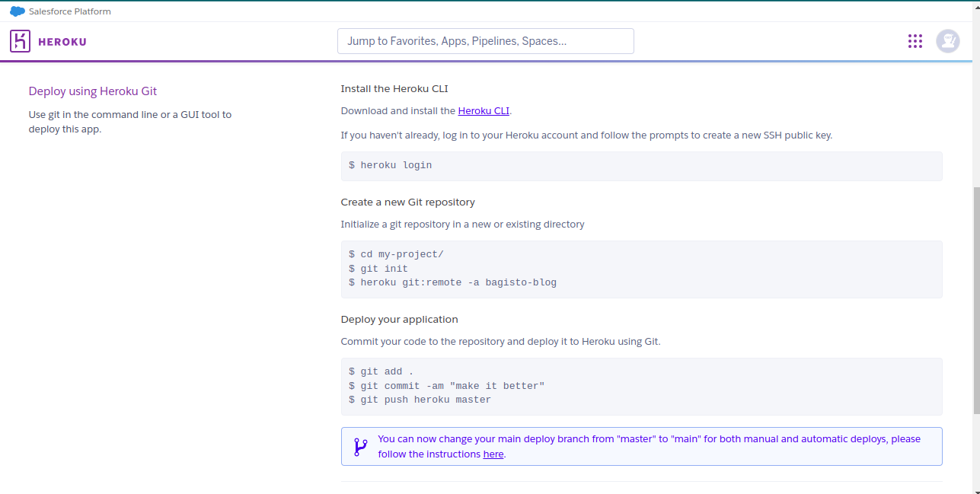980x494 pixels.
Task: Click the '$ heroku login' command
Action: tap(391, 165)
